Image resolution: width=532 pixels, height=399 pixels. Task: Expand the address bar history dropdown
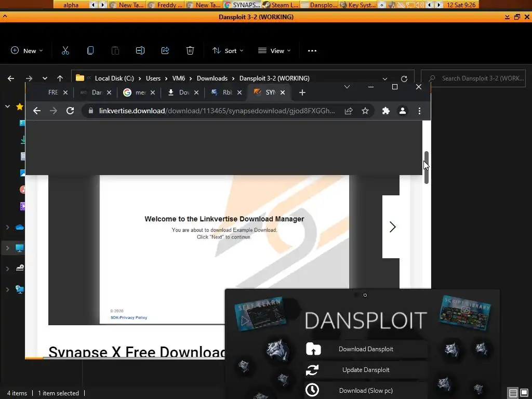point(385,79)
